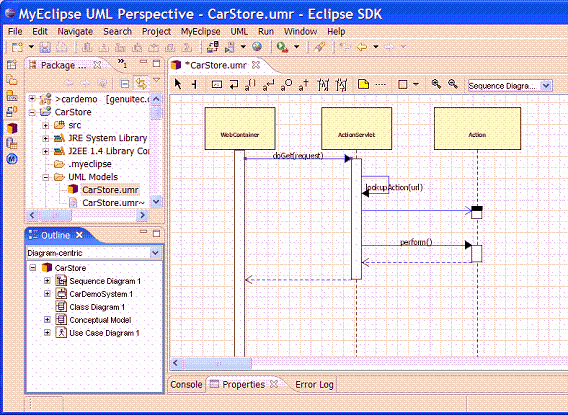Select the arrow pointer tool in diagram toolbar
568x415 pixels.
178,85
